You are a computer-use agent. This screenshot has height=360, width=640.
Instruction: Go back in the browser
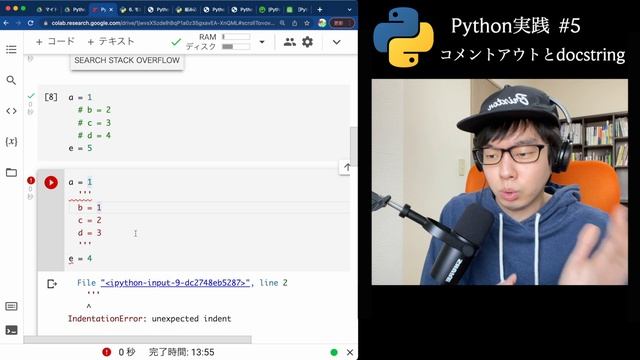click(6, 23)
